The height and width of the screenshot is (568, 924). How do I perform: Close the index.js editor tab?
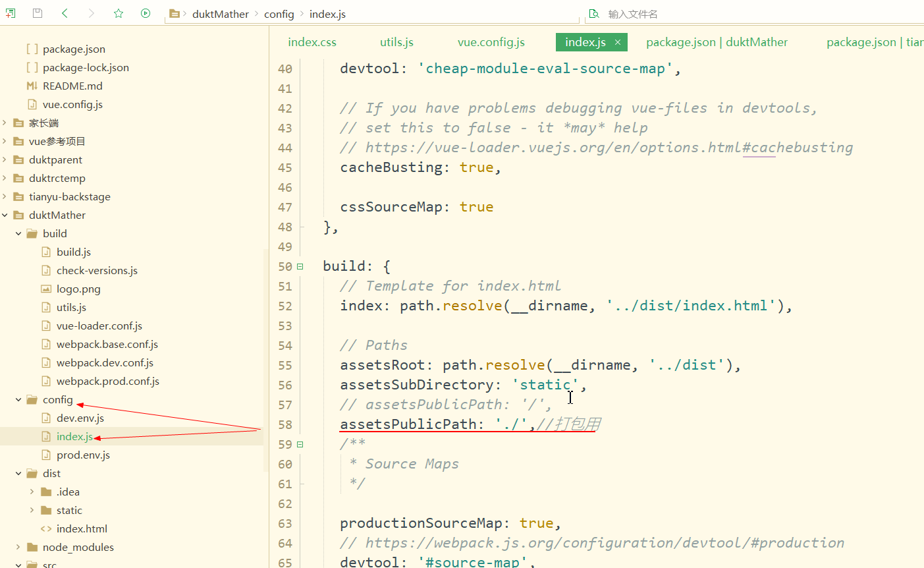(x=617, y=42)
